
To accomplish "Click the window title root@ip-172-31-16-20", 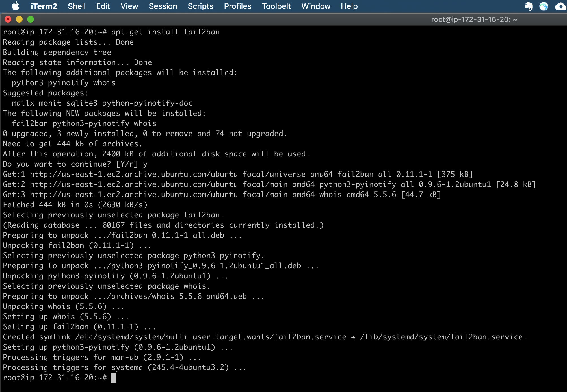I will point(474,19).
